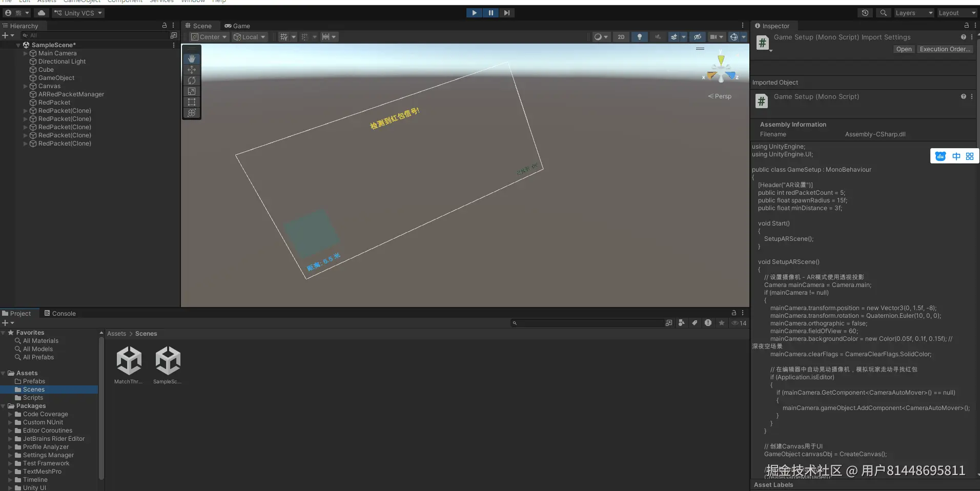The height and width of the screenshot is (491, 980).
Task: Select the Rect tool in Scene overlay
Action: tap(192, 102)
